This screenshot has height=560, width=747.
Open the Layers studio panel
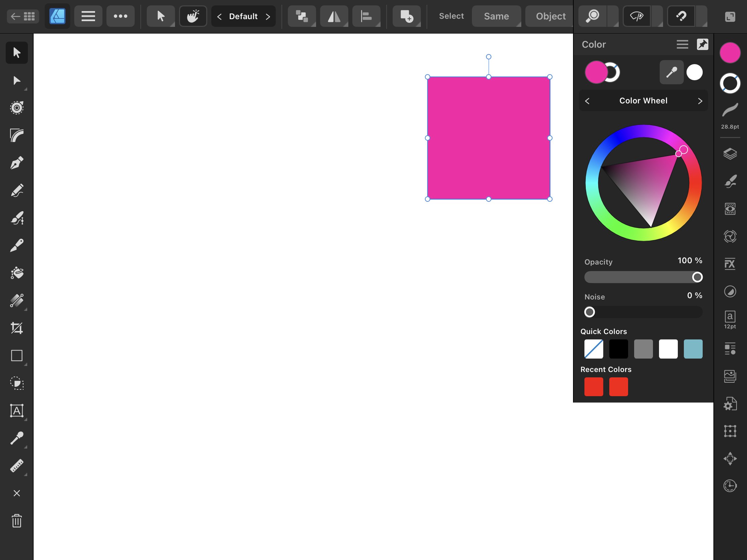[x=730, y=154]
